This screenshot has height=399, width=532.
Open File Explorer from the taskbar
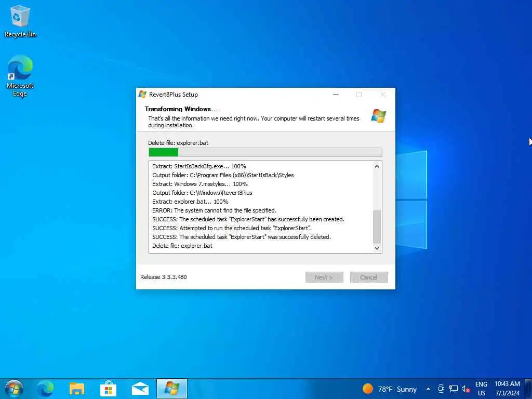[x=77, y=389]
